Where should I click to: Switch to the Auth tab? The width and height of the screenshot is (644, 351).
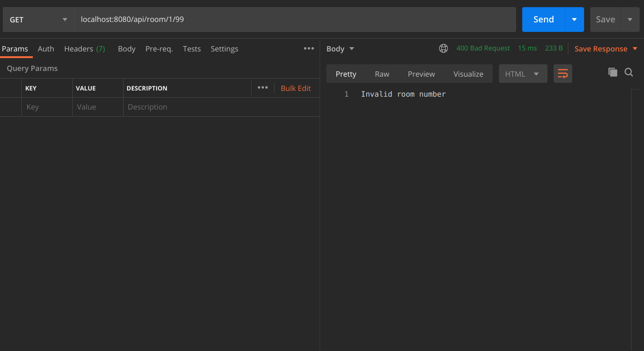point(46,49)
